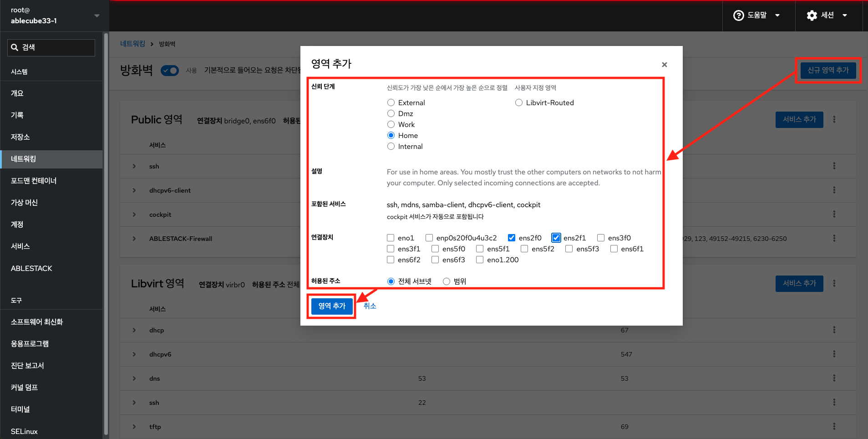Expand the dhcpv6 service row
This screenshot has height=439, width=868.
point(134,354)
